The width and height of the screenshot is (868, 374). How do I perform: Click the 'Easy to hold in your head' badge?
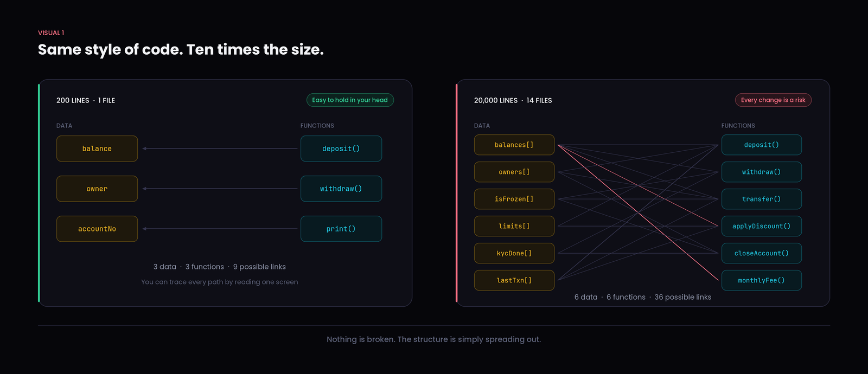pos(350,100)
